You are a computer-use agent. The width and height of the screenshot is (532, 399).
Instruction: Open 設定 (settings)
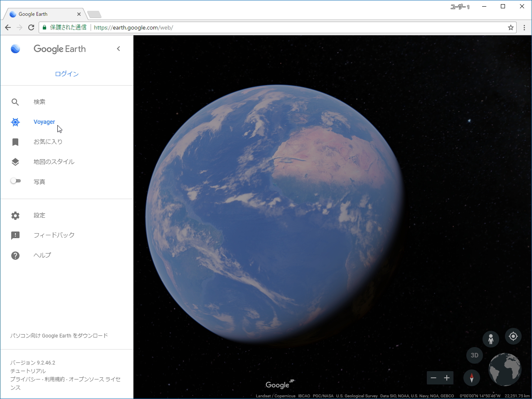[39, 215]
